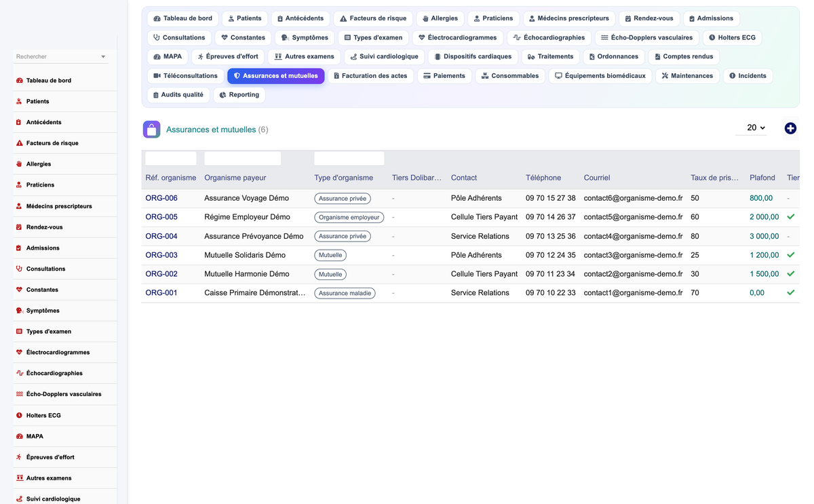Open organisme ORG-004 link

tap(161, 236)
